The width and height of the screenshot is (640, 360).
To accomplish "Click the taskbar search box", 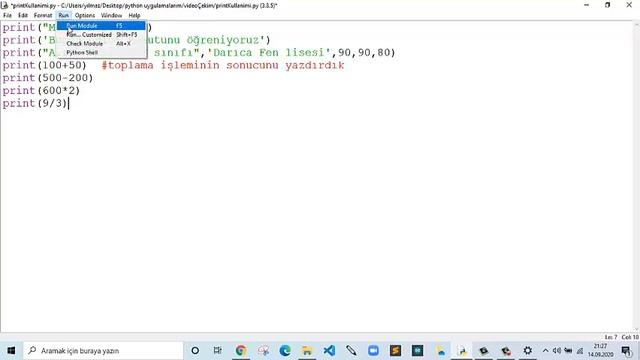I will tap(103, 351).
